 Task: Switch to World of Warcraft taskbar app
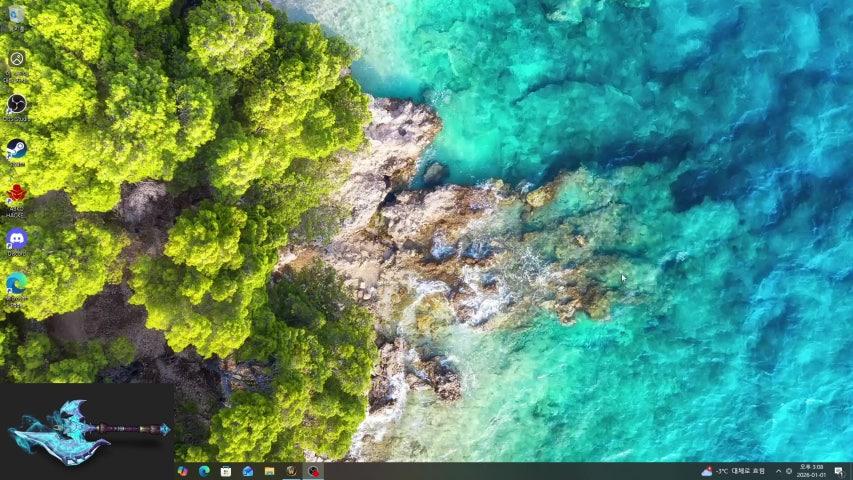coord(291,471)
